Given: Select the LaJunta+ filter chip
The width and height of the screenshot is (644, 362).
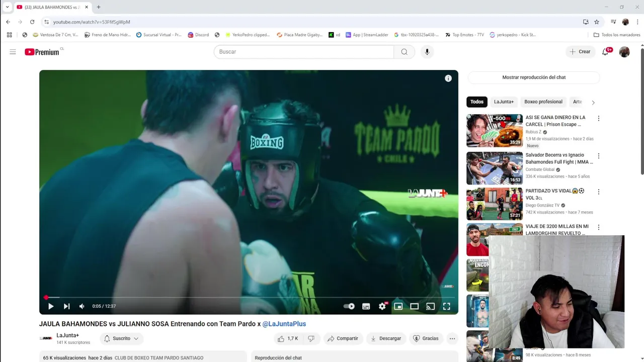Looking at the screenshot, I should [x=504, y=102].
